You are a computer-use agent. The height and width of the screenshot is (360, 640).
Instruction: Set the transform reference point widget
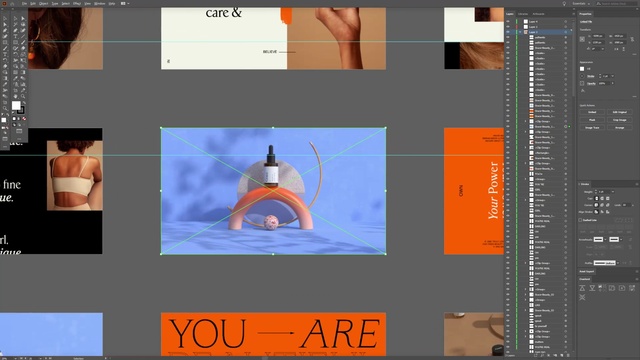pyautogui.click(x=582, y=39)
